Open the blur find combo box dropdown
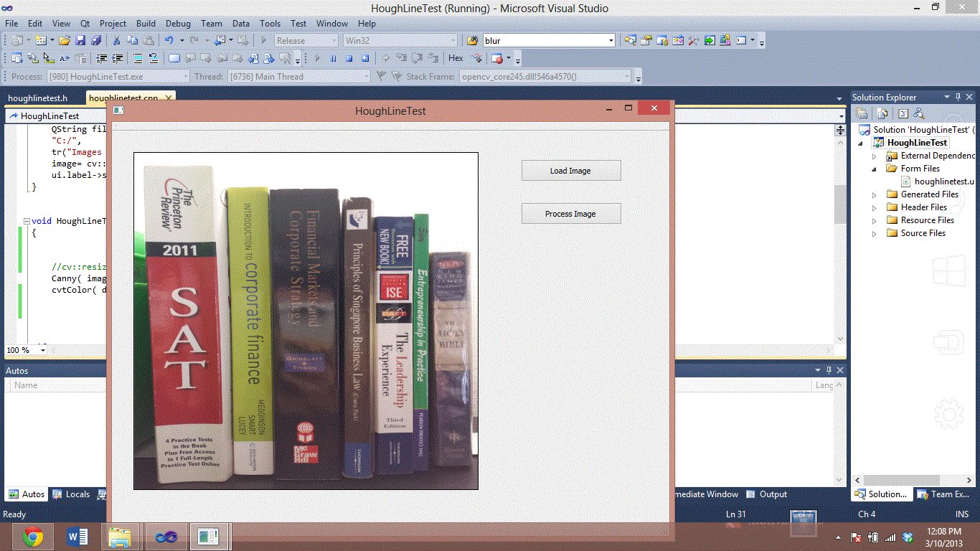 611,41
